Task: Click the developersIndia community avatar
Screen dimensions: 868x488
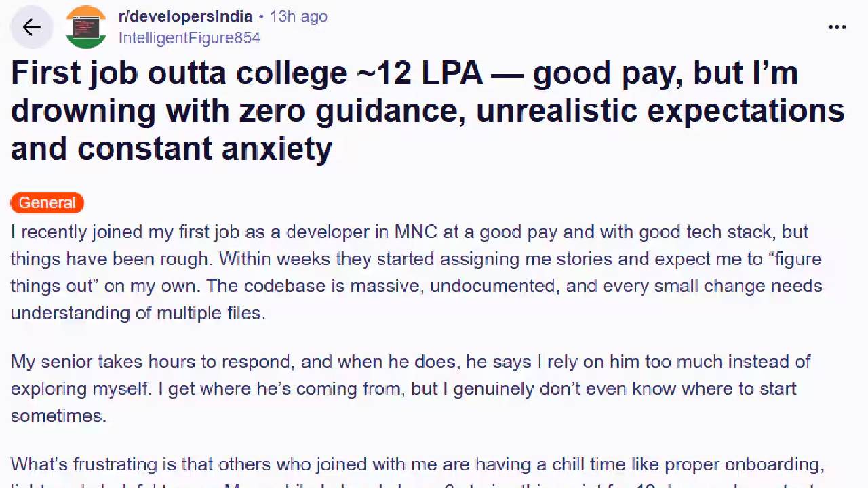Action: [x=86, y=27]
